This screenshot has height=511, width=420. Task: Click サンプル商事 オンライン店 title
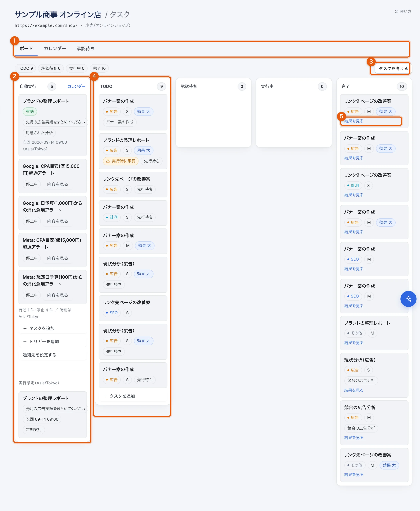tap(58, 14)
